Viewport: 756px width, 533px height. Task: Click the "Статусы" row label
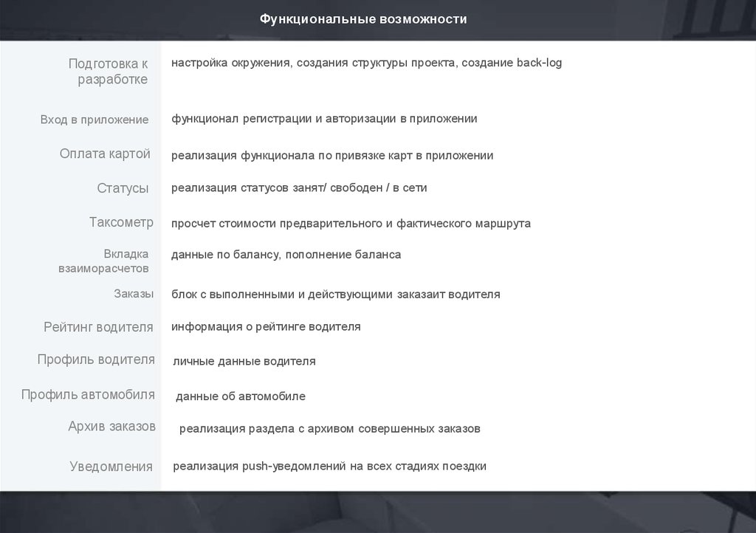(x=123, y=188)
